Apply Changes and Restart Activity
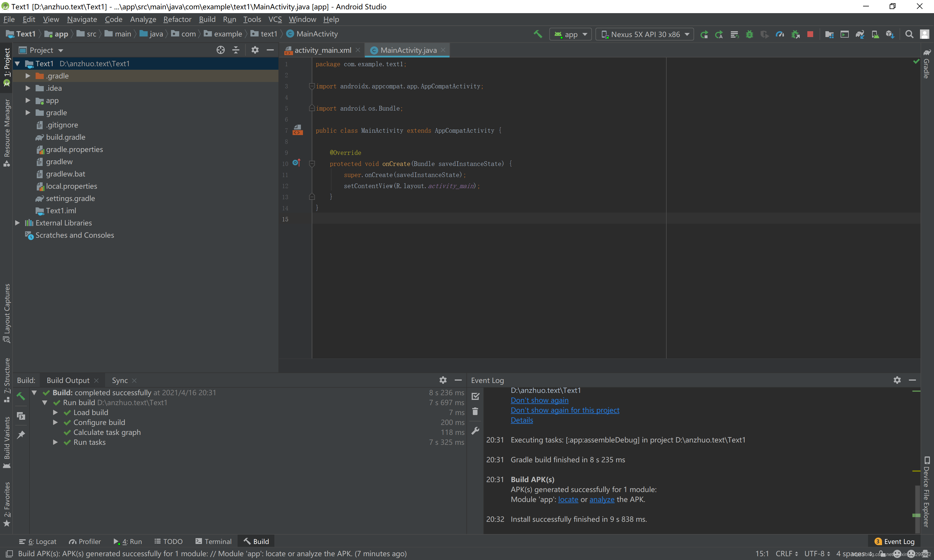Image resolution: width=934 pixels, height=560 pixels. click(719, 34)
